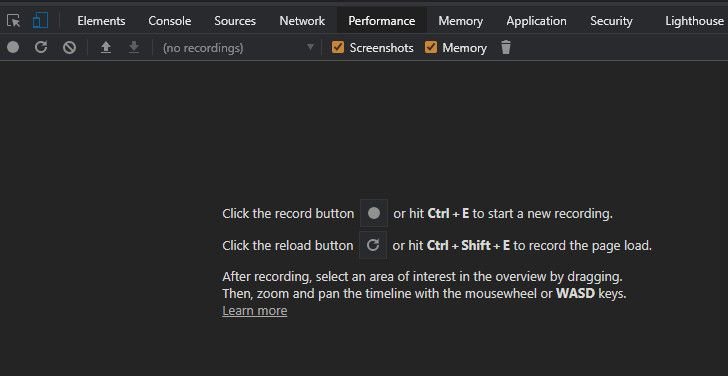
Task: Switch to the Lighthouse tab
Action: 694,21
